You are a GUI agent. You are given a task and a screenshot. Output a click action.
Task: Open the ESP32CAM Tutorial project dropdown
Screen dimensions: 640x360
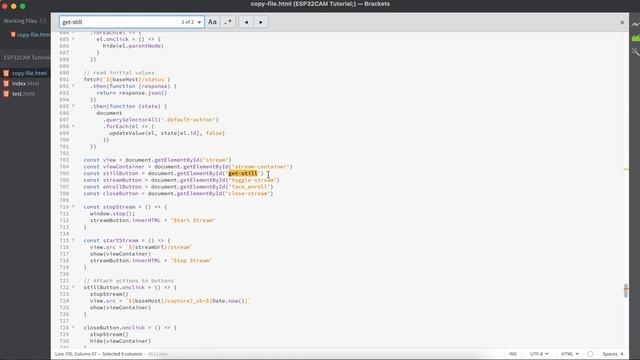pos(26,58)
